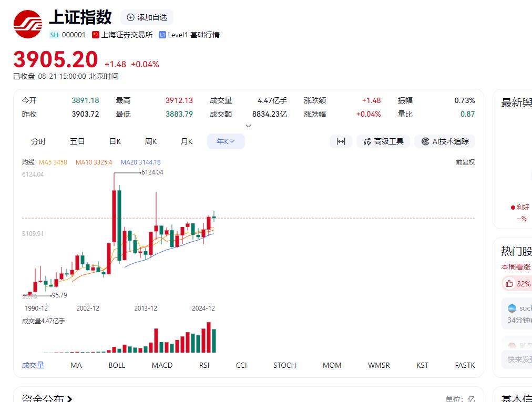Screen dimensions: 532x402
Task: Click the 昨收 3903.72 value
Action: pyautogui.click(x=85, y=114)
